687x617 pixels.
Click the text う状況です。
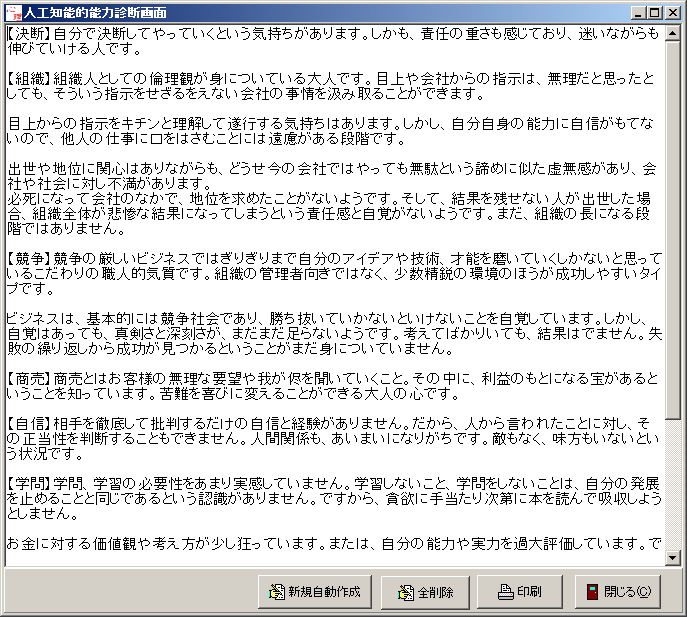click(46, 454)
